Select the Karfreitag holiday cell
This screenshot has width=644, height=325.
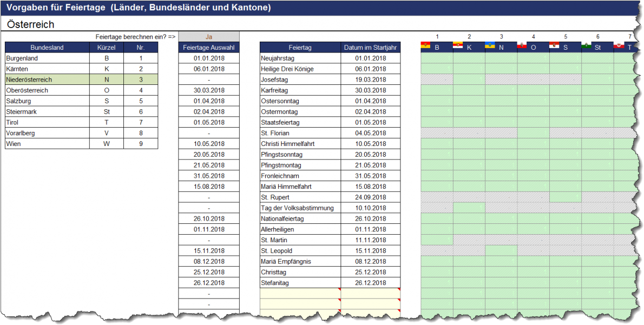click(x=300, y=90)
